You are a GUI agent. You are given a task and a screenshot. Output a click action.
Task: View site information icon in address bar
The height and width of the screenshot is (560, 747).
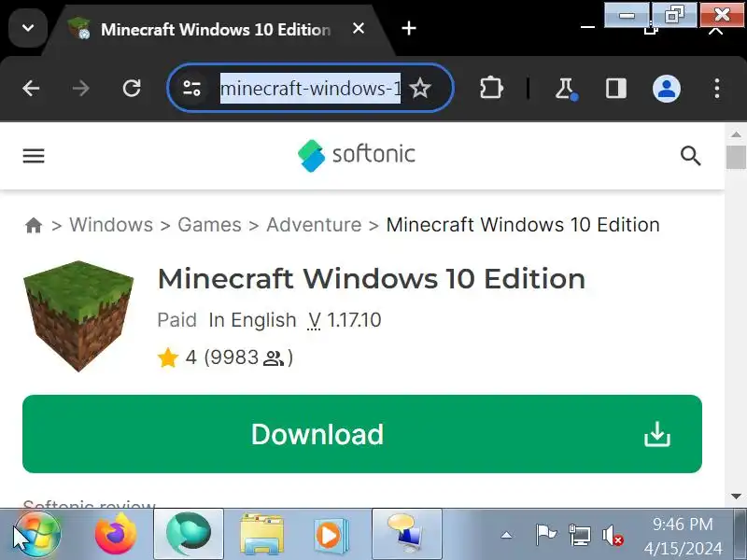(192, 88)
